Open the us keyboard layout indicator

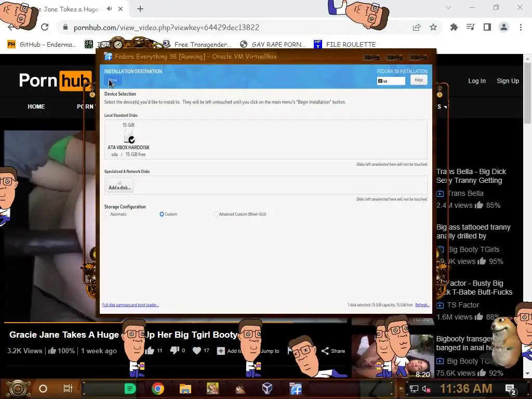391,81
